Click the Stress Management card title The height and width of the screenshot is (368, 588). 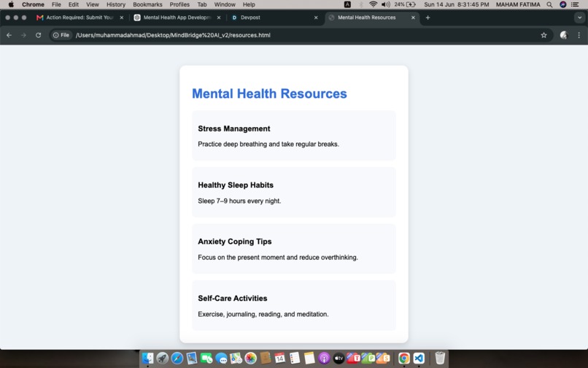234,129
